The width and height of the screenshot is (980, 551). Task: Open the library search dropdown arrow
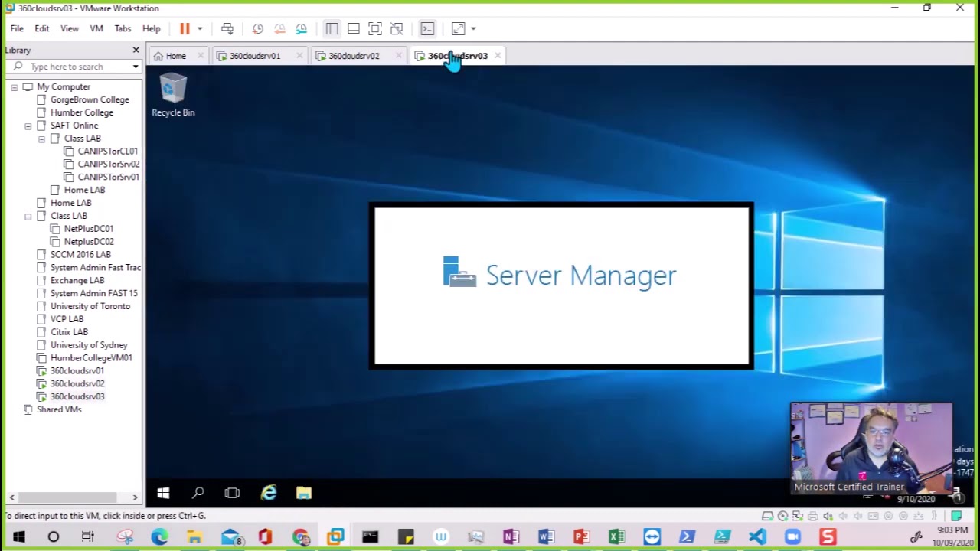pyautogui.click(x=136, y=67)
